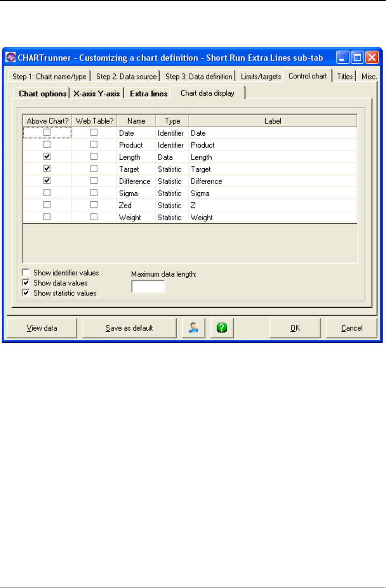Switch to X-axis Y-axis sub-tab
This screenshot has height=588, width=386.
click(96, 94)
